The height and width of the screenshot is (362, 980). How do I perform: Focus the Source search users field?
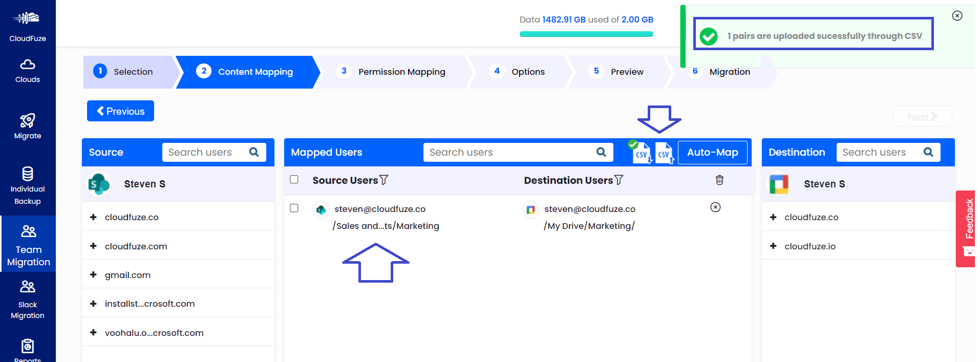click(x=214, y=152)
